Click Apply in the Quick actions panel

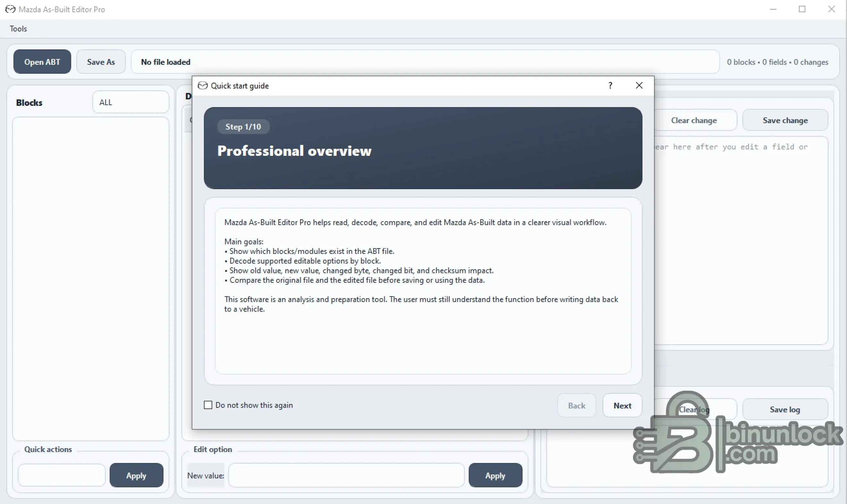[x=136, y=475]
